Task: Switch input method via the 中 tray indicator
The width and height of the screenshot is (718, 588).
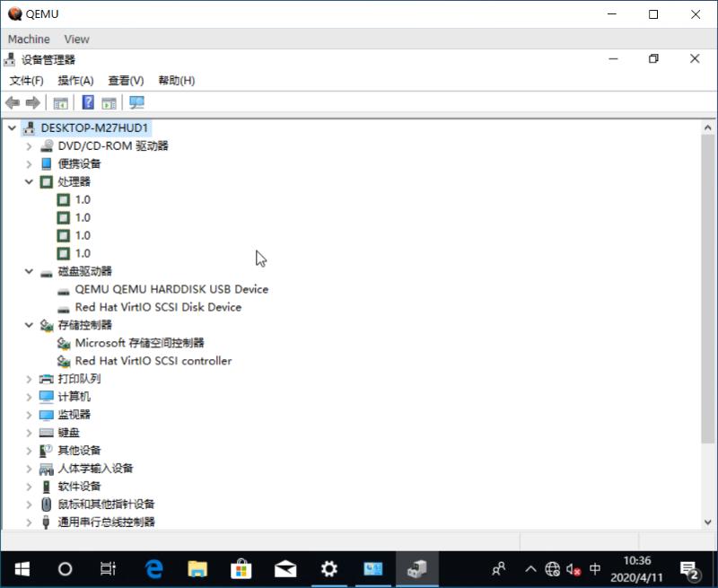Action: tap(594, 568)
